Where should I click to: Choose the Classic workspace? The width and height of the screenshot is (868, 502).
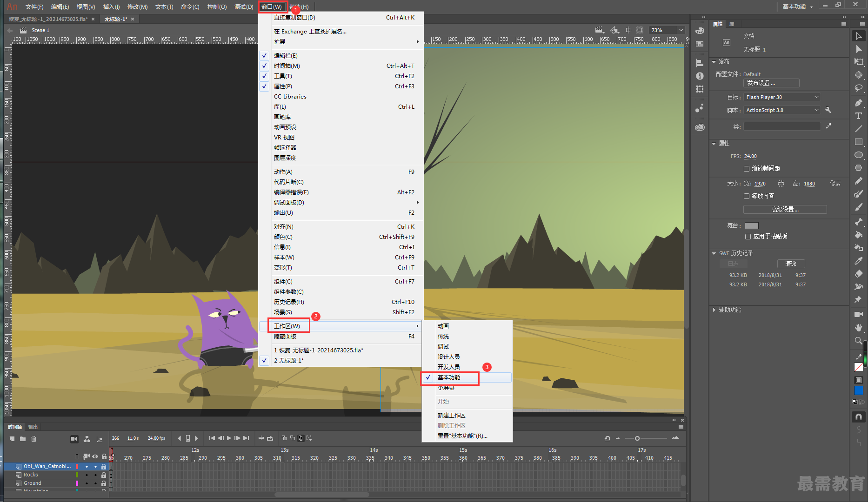(467, 336)
